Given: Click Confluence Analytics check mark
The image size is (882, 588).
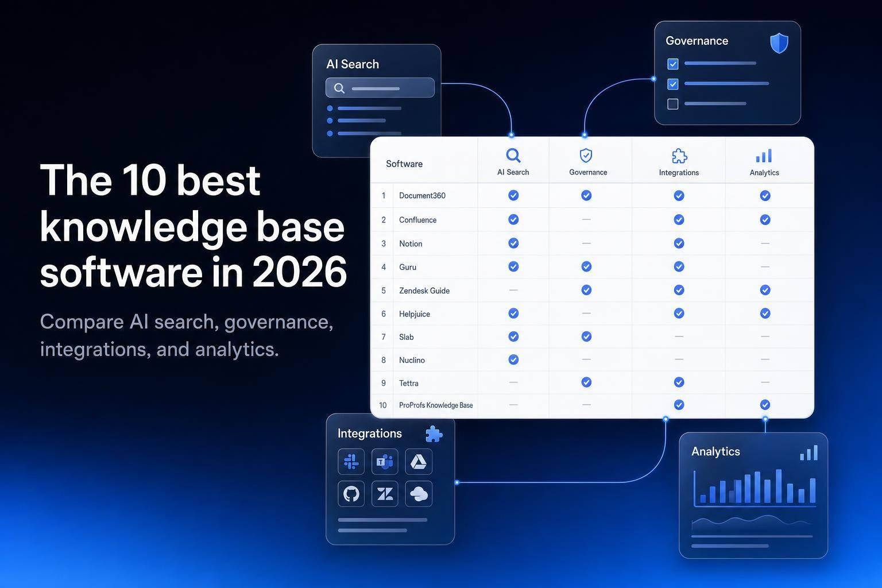Looking at the screenshot, I should coord(765,220).
